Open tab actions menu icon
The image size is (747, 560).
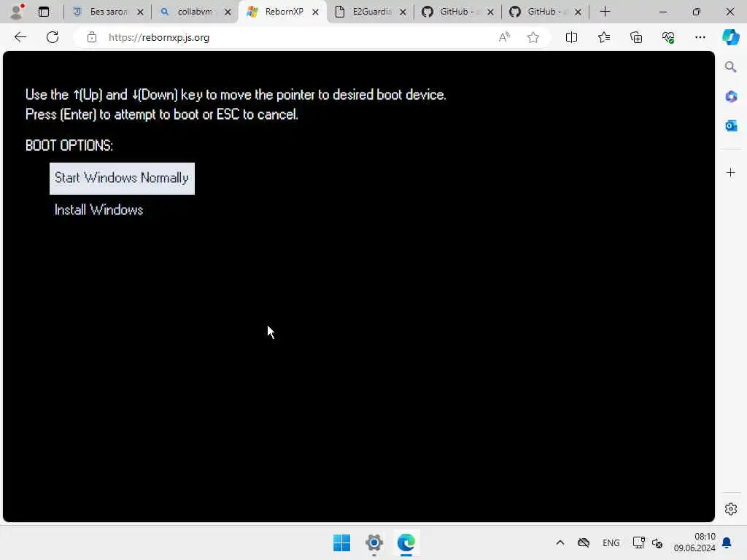pyautogui.click(x=43, y=12)
